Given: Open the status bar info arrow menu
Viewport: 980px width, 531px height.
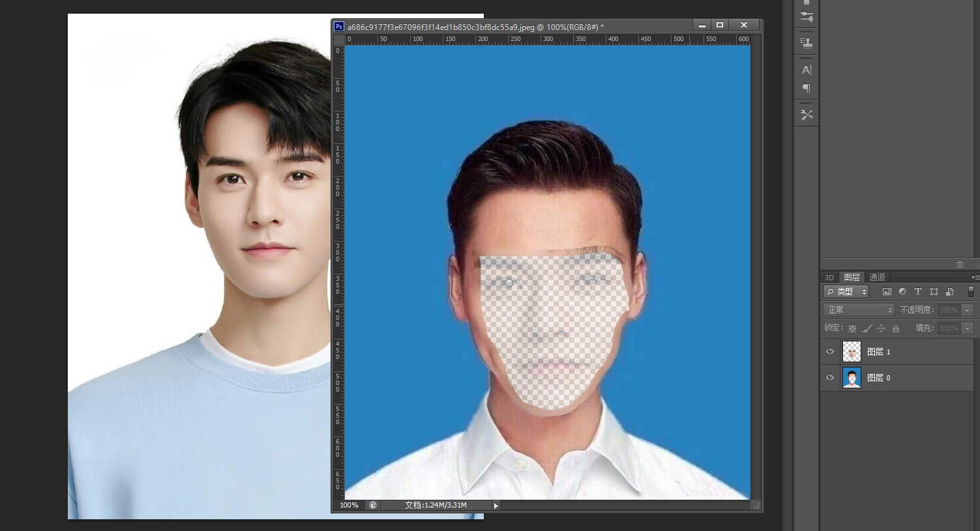Looking at the screenshot, I should (496, 506).
